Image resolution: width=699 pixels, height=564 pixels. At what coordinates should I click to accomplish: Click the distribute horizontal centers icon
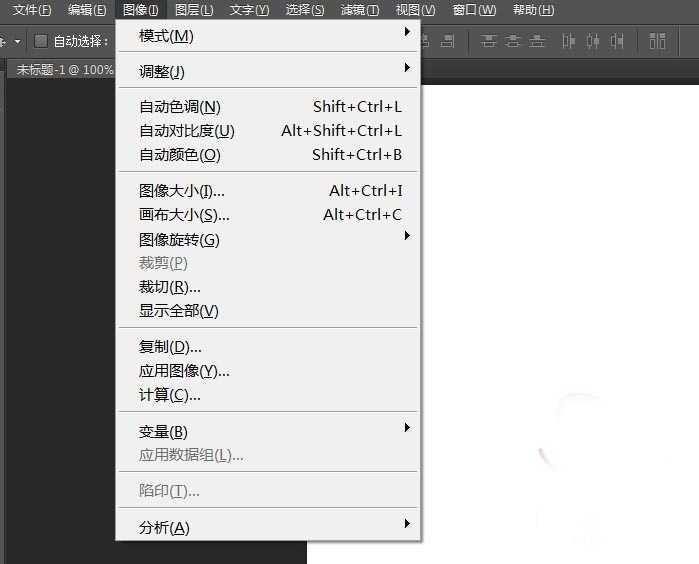[x=593, y=41]
